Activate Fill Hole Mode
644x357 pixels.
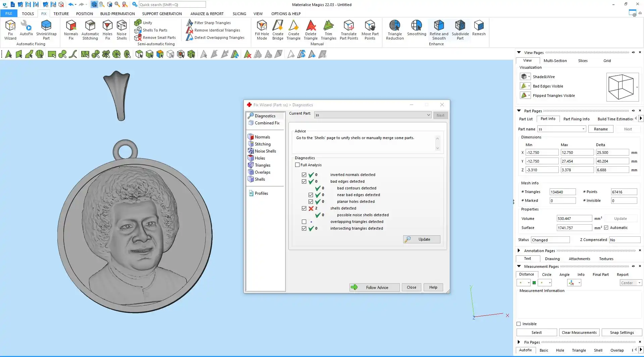click(x=262, y=29)
